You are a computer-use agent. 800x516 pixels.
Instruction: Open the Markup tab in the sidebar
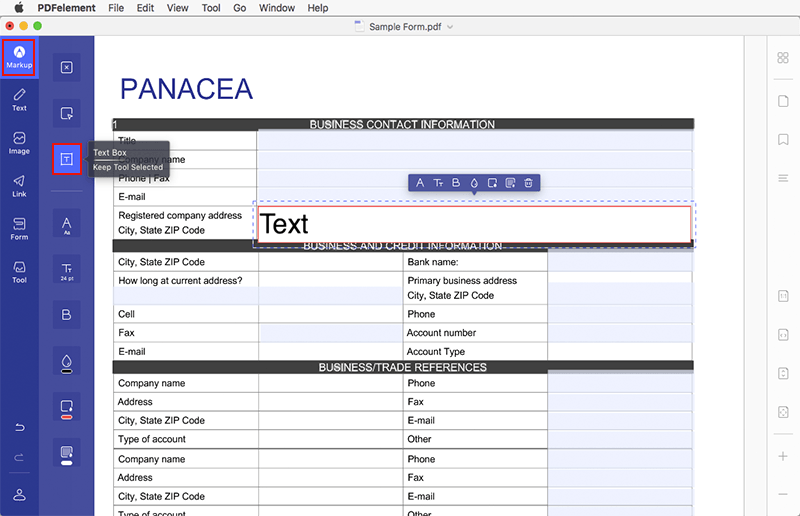19,57
